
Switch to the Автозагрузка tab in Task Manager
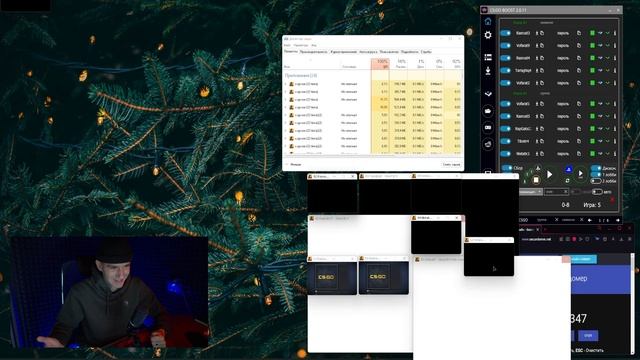tap(368, 52)
